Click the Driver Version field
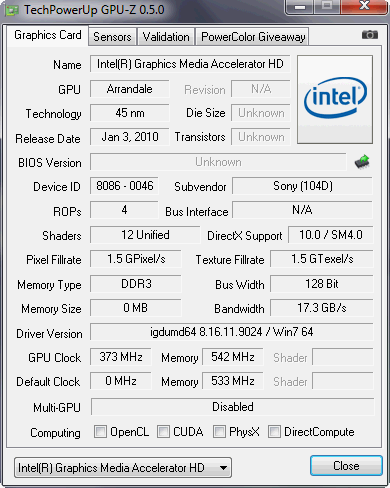The image size is (390, 488). click(x=232, y=332)
